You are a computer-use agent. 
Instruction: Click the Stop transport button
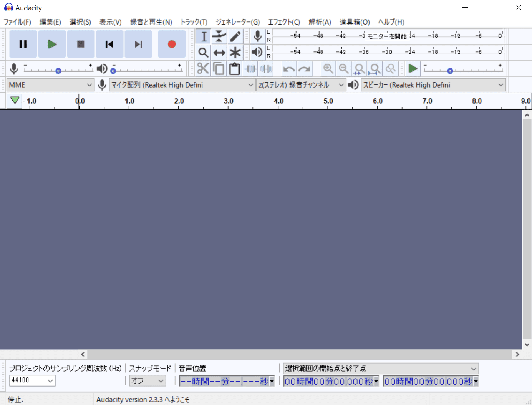coord(81,44)
